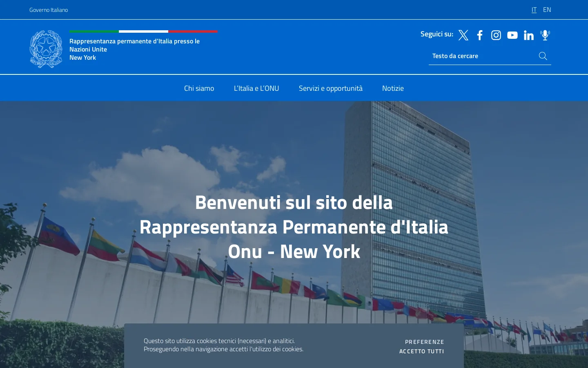This screenshot has height=368, width=588.
Task: Visit the Instagram profile icon
Action: pyautogui.click(x=496, y=35)
